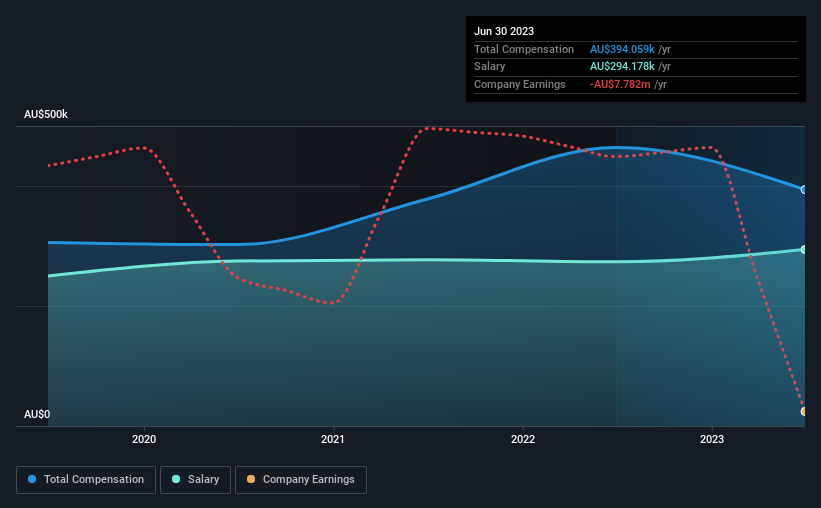Click the 2023 x-axis label
This screenshot has height=508, width=821.
tap(712, 439)
